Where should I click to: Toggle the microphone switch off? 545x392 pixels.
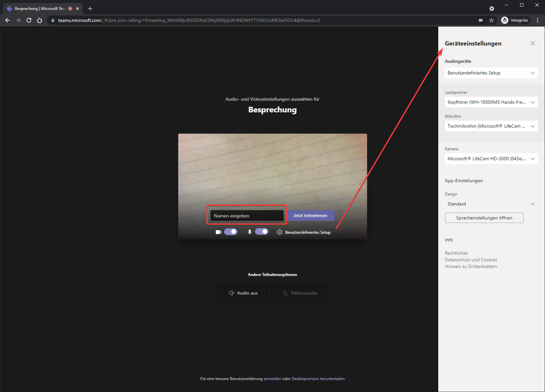tap(262, 232)
